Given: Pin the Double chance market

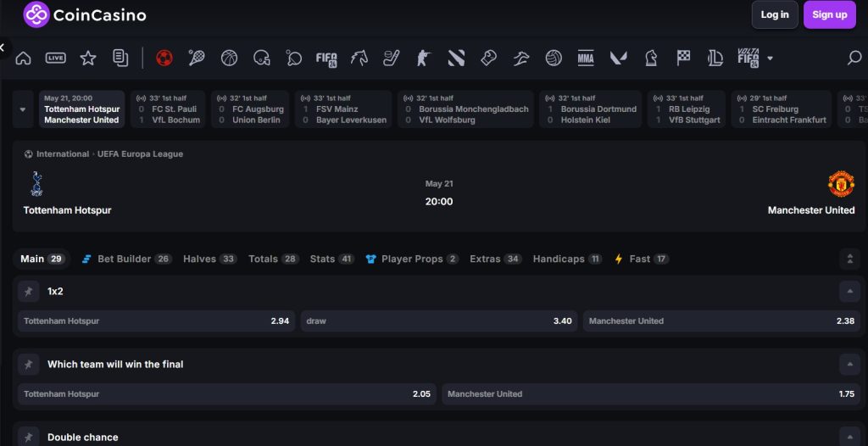Looking at the screenshot, I should pos(28,438).
